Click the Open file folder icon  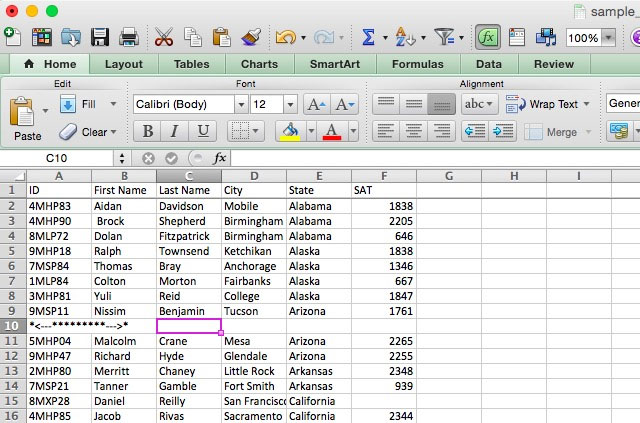71,37
